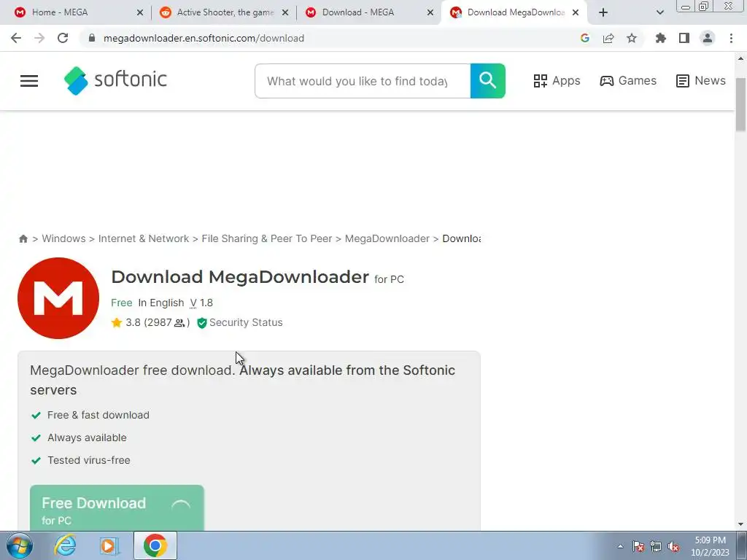Click the site lock icon in address bar

point(92,38)
